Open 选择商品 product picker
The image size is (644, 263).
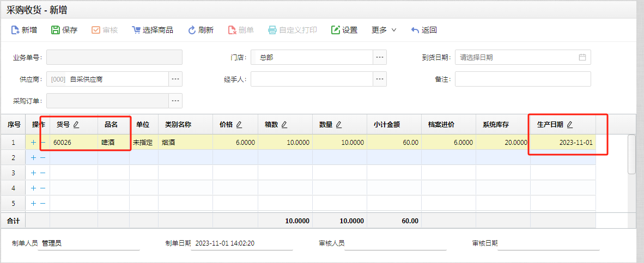(x=153, y=30)
